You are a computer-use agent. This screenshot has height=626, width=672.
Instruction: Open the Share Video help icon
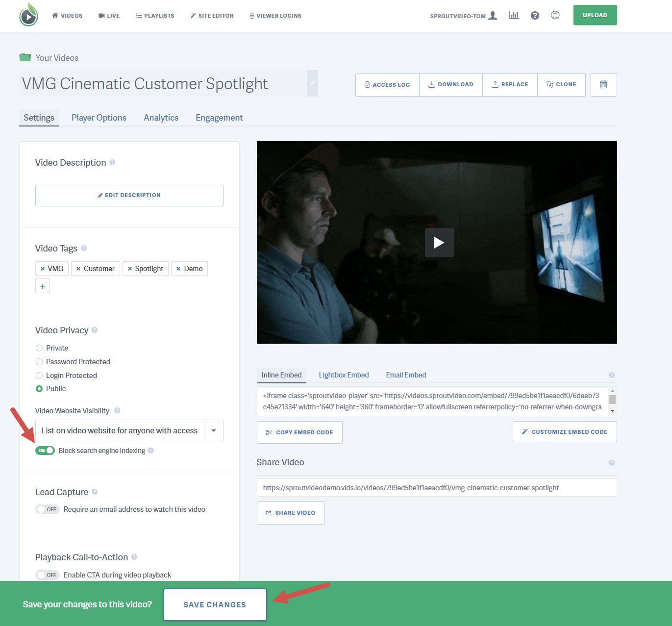click(x=612, y=463)
